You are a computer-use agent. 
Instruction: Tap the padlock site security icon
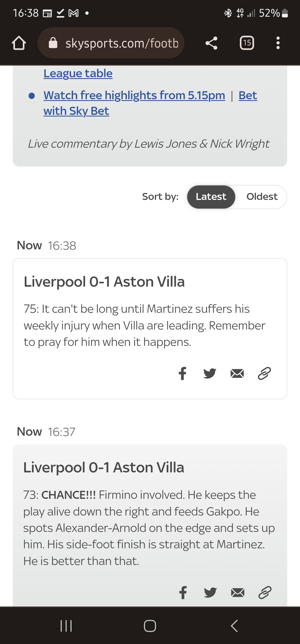(x=53, y=43)
